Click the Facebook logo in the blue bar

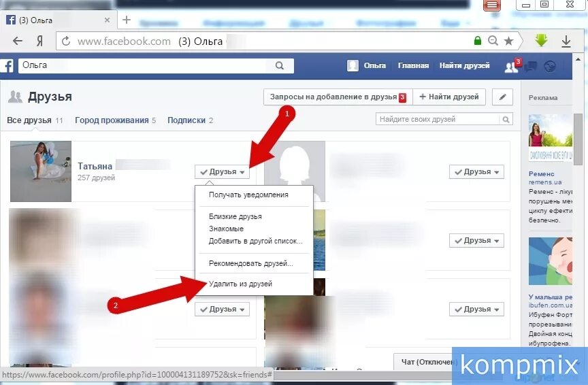click(x=7, y=66)
